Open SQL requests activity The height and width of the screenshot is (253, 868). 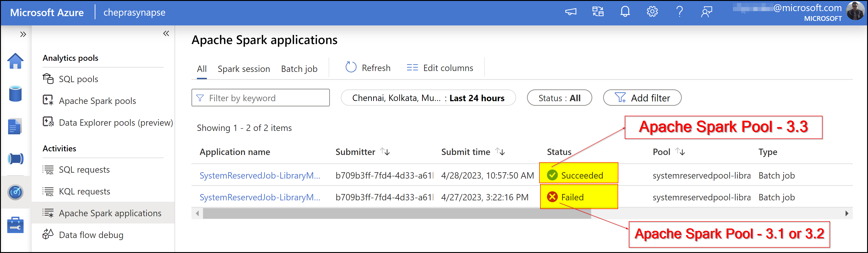click(x=84, y=169)
